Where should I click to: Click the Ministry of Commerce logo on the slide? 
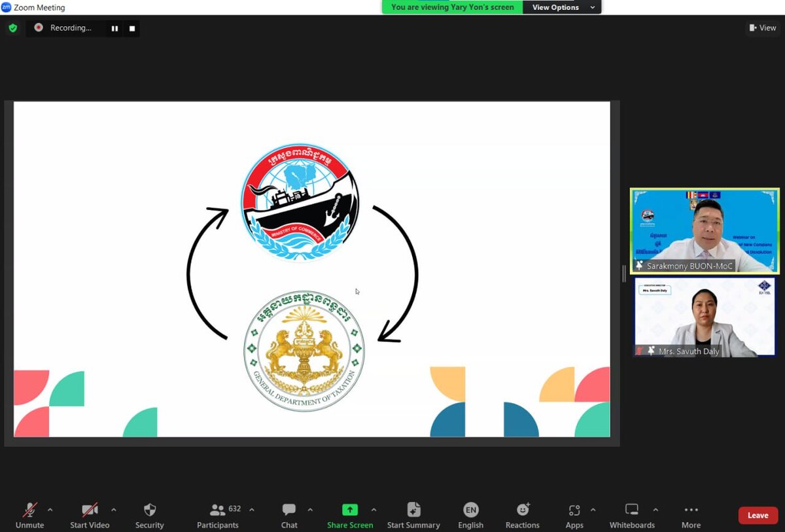pyautogui.click(x=300, y=202)
